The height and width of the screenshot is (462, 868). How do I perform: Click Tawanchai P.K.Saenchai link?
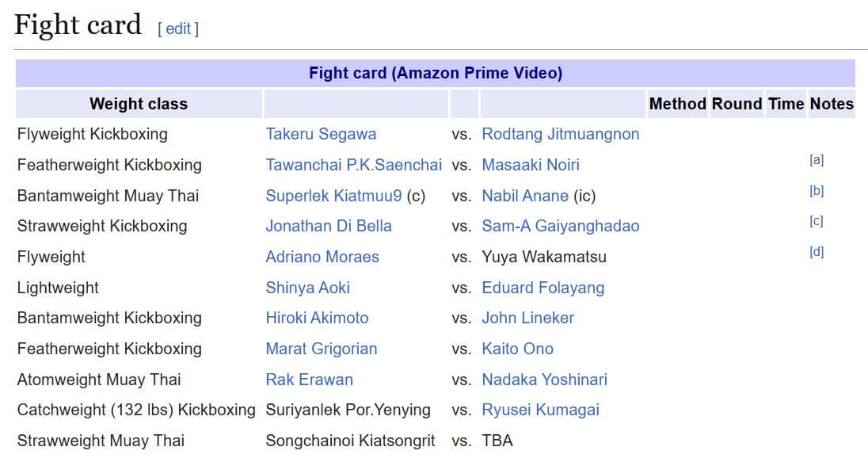pyautogui.click(x=353, y=165)
